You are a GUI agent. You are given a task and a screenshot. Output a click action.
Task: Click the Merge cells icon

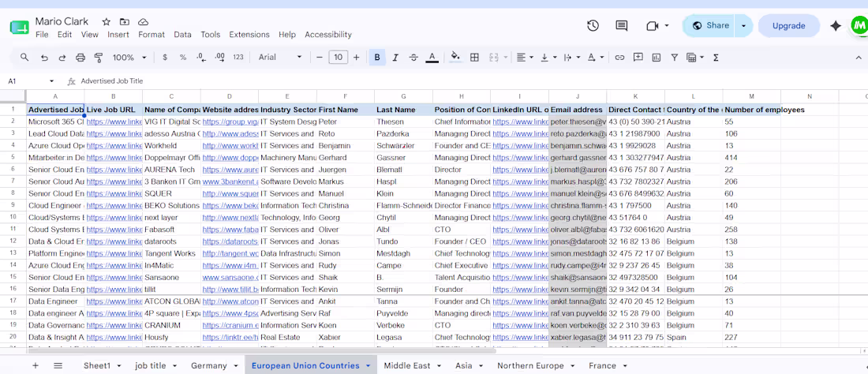(494, 57)
